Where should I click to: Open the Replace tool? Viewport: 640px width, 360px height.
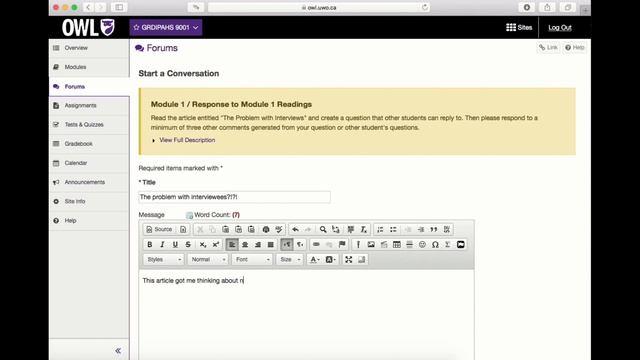(x=336, y=229)
